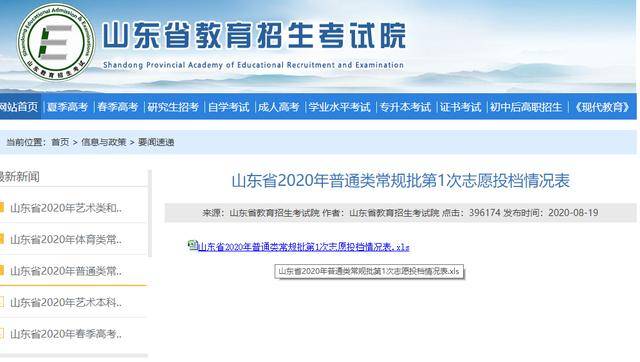Click the orange bullet beside 体育类常 news item
The image size is (640, 362).
(x=2, y=239)
